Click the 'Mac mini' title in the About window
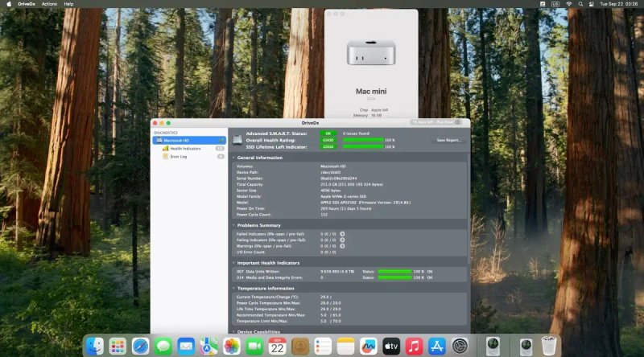The height and width of the screenshot is (357, 644). click(371, 92)
